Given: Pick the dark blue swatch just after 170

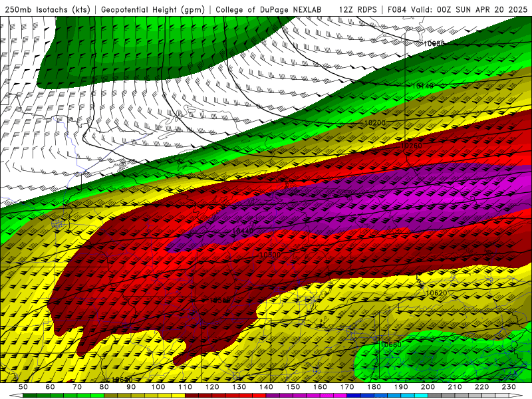Looking at the screenshot, I should click(354, 395).
